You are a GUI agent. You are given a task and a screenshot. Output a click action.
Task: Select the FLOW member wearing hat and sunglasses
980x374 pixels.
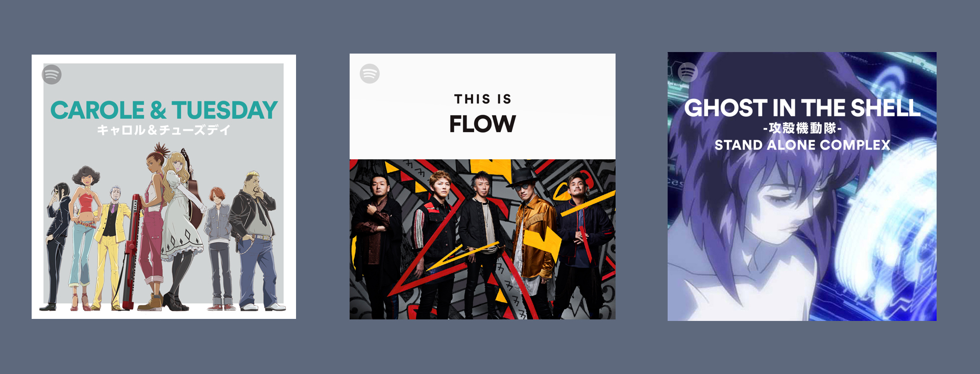(x=533, y=240)
